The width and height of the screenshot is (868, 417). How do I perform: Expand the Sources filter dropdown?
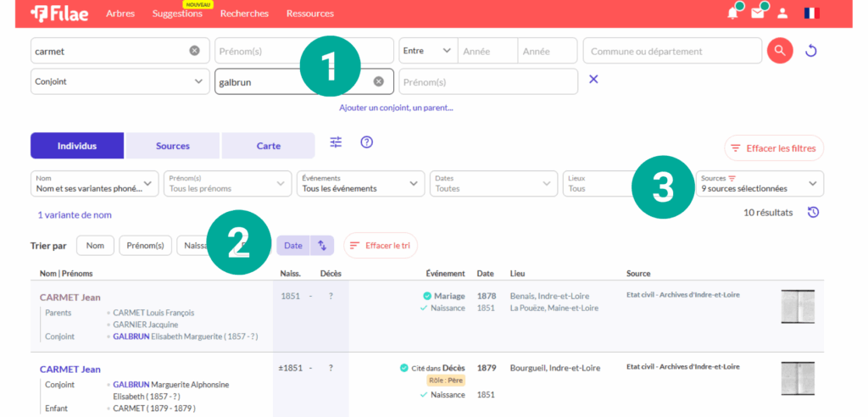coord(759,183)
